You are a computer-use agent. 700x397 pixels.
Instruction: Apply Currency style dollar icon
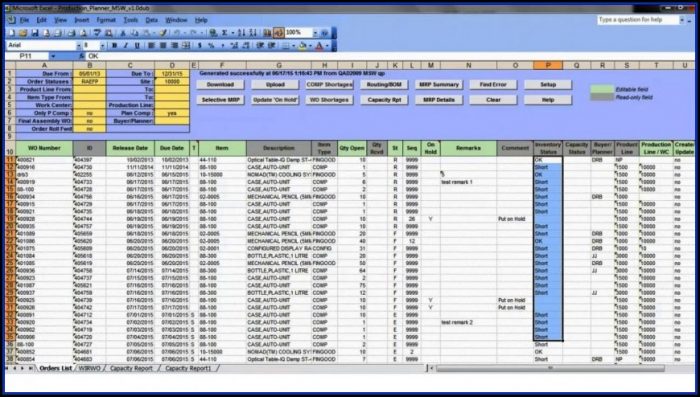[200, 45]
